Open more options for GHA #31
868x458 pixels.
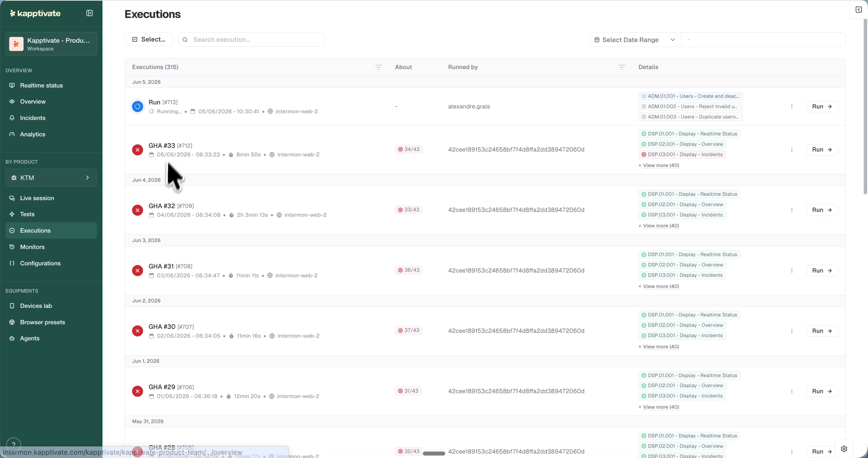click(792, 270)
